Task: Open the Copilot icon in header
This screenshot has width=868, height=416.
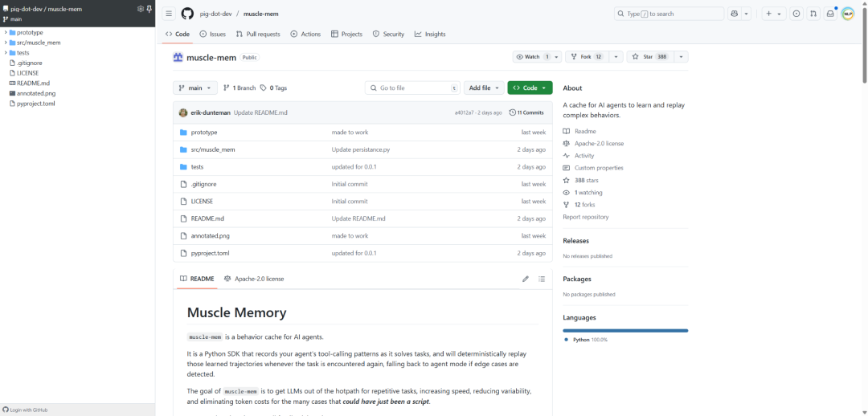Action: pyautogui.click(x=735, y=14)
